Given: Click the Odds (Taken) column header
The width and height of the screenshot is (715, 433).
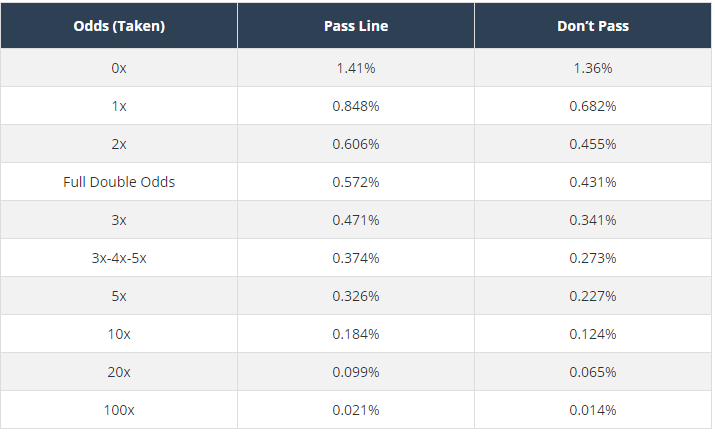Looking at the screenshot, I should (x=119, y=26).
